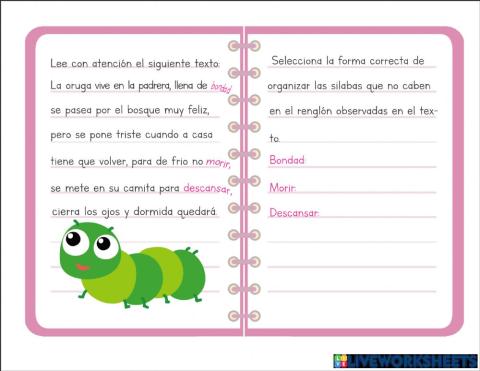The image size is (480, 371).
Task: Click the answer line next to Morir
Action: coord(366,188)
